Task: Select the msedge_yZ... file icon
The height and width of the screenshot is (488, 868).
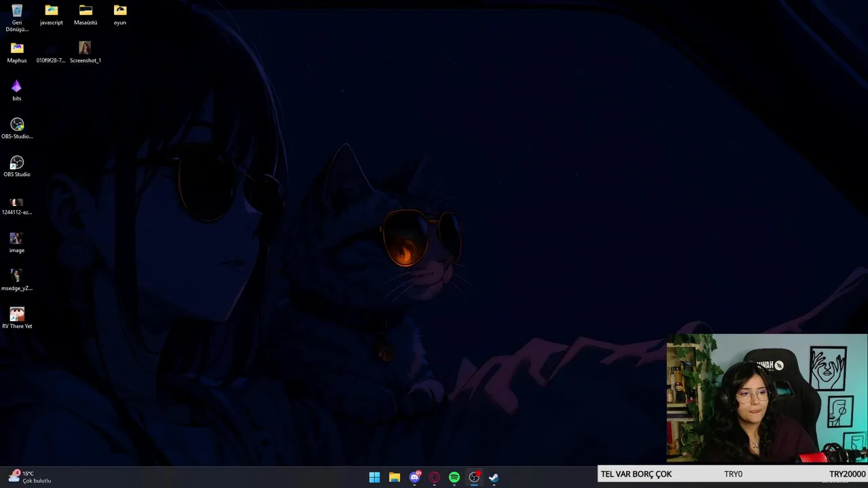Action: [x=17, y=281]
